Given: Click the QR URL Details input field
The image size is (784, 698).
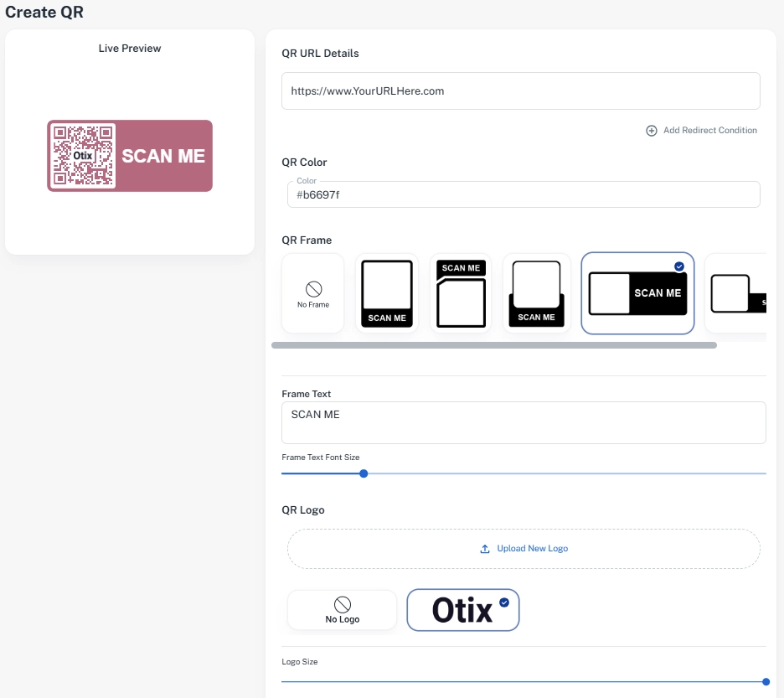Looking at the screenshot, I should tap(520, 90).
